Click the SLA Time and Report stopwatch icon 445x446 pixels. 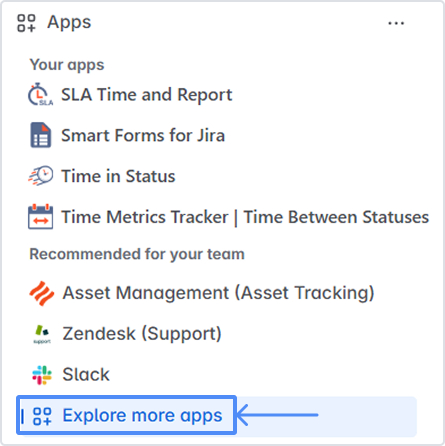pos(40,95)
